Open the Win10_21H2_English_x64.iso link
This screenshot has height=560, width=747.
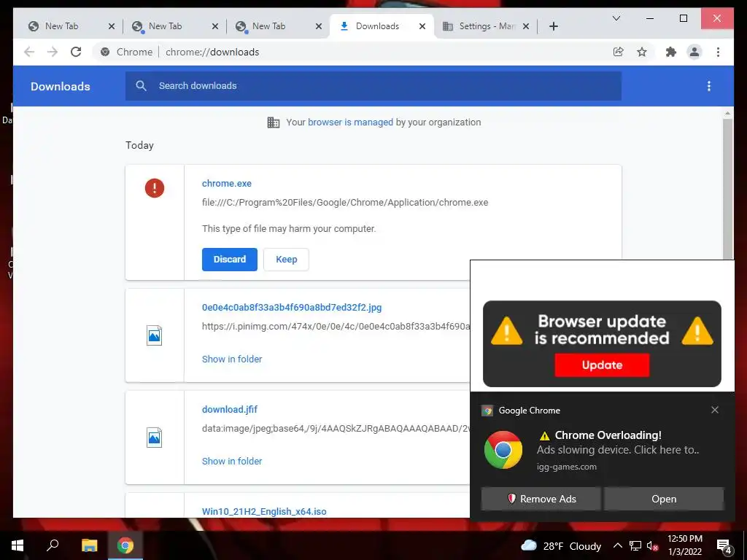pos(264,511)
